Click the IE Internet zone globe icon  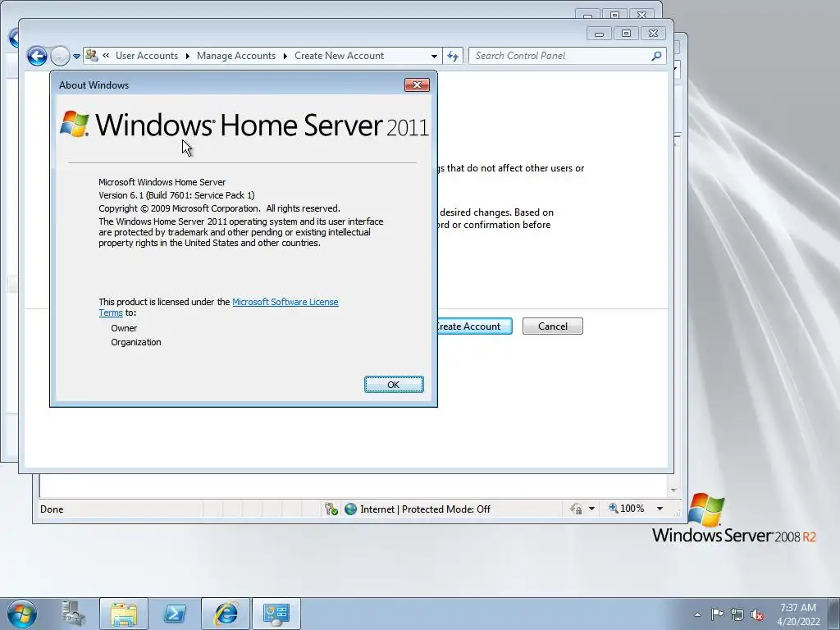350,509
